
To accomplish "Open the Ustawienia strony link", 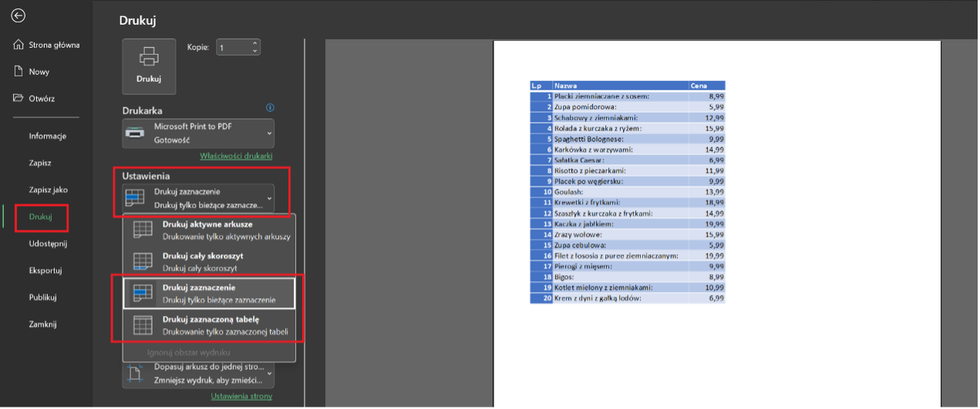I will pyautogui.click(x=241, y=397).
